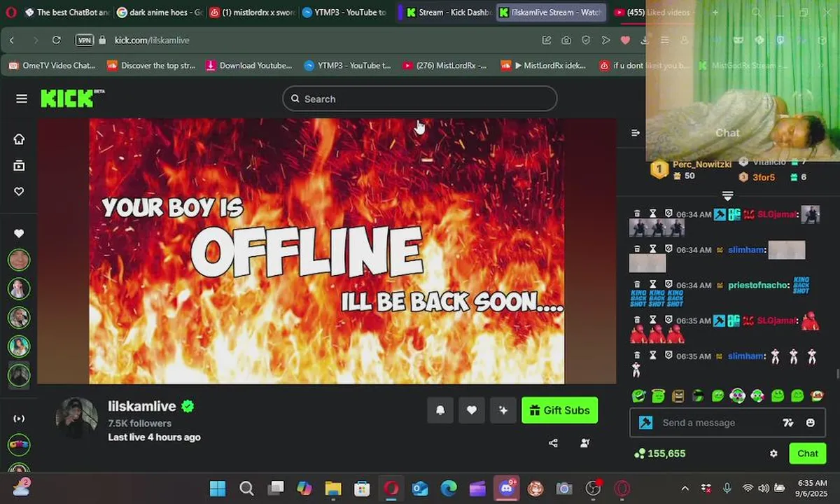Click priestofnacho username in chat
The image size is (840, 504).
(759, 285)
